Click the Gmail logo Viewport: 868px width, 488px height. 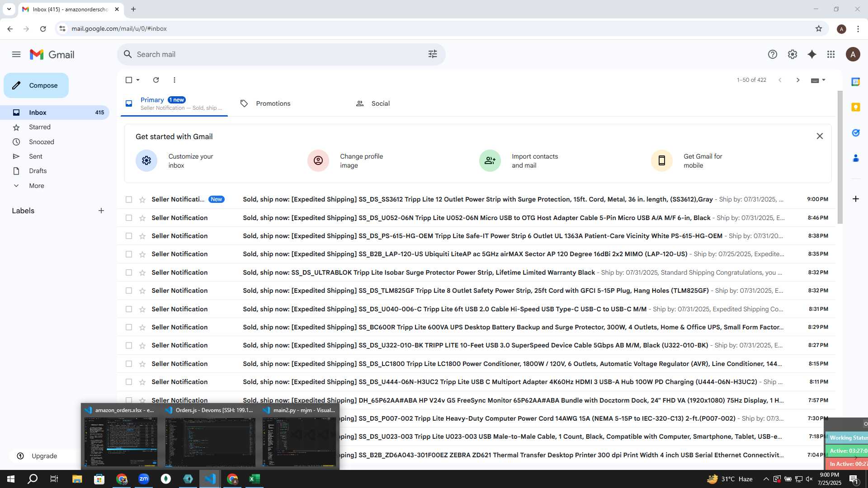[52, 55]
